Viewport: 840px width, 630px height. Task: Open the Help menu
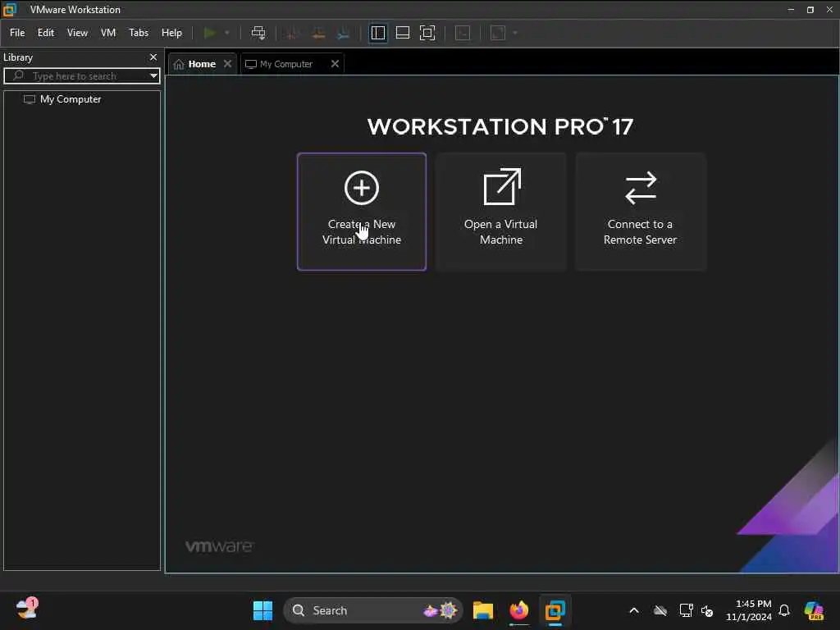172,33
